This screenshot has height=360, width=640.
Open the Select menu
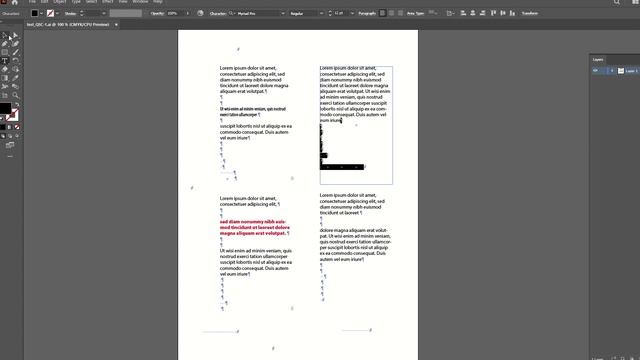(x=91, y=2)
